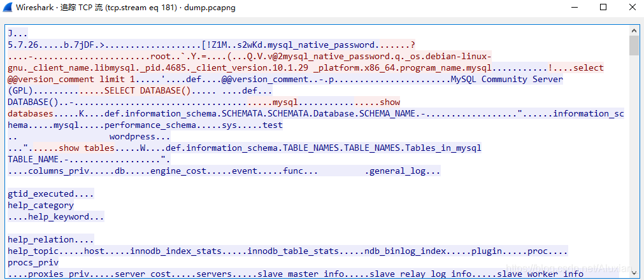Click 'gtid_executed' table name
The width and height of the screenshot is (644, 280).
point(41,194)
